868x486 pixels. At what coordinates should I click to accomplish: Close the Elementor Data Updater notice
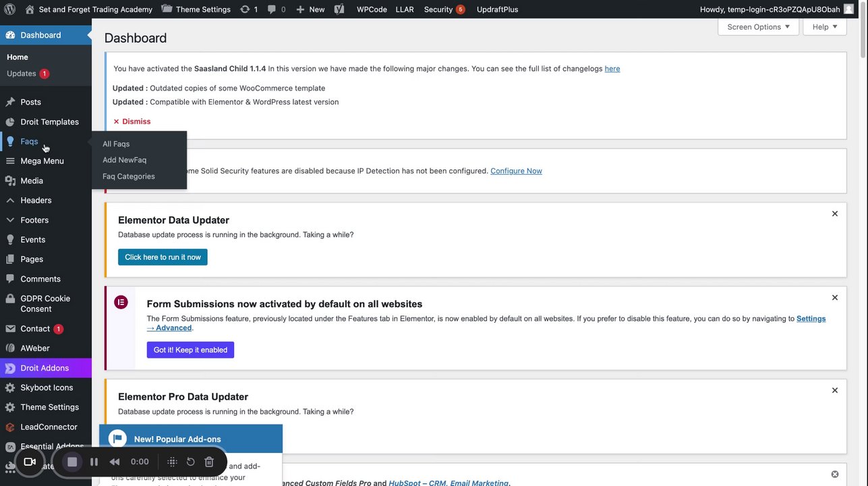(x=834, y=214)
